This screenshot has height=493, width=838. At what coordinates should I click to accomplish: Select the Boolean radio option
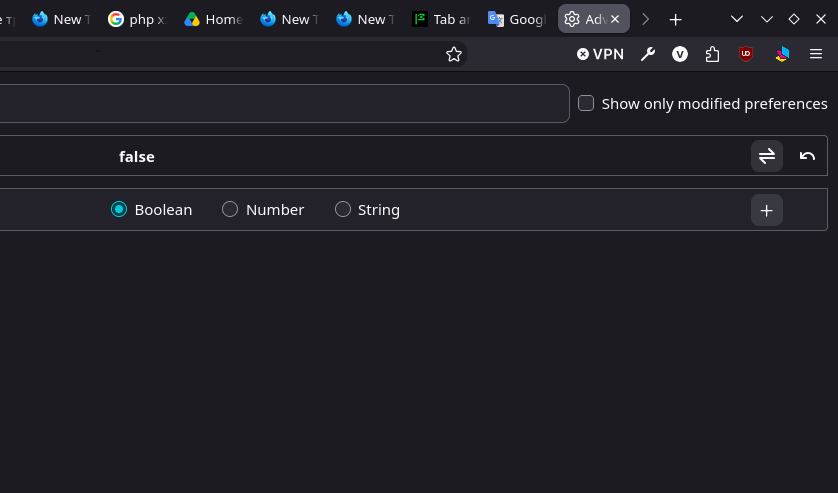(119, 209)
